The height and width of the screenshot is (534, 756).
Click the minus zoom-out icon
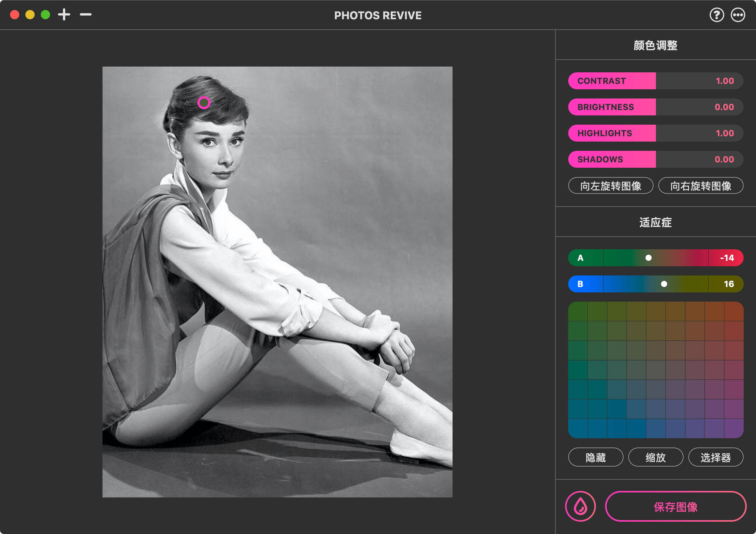point(85,15)
